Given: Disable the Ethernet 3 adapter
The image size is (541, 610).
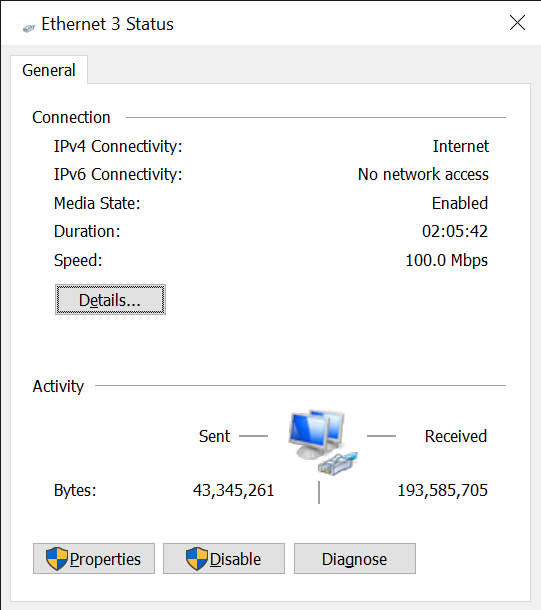Looking at the screenshot, I should [224, 559].
